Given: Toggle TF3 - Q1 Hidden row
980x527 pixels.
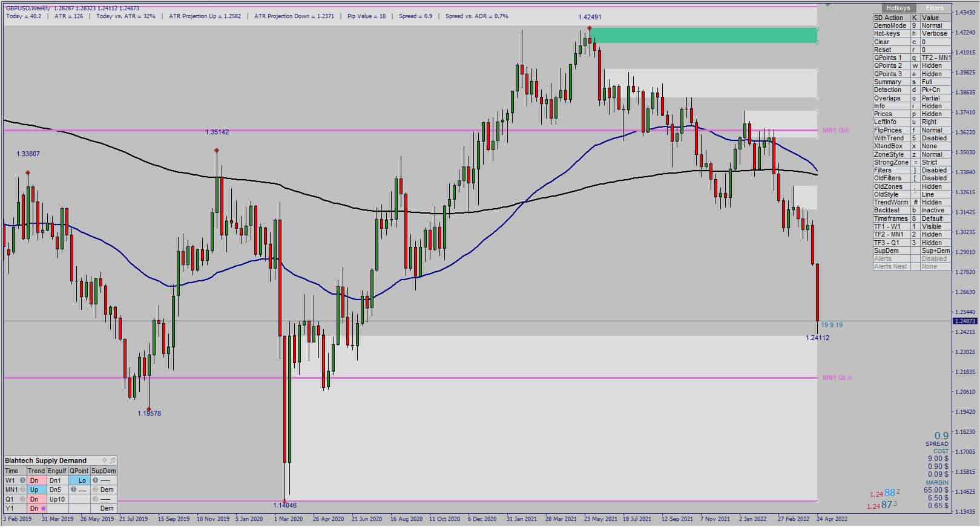Looking at the screenshot, I should click(x=912, y=243).
